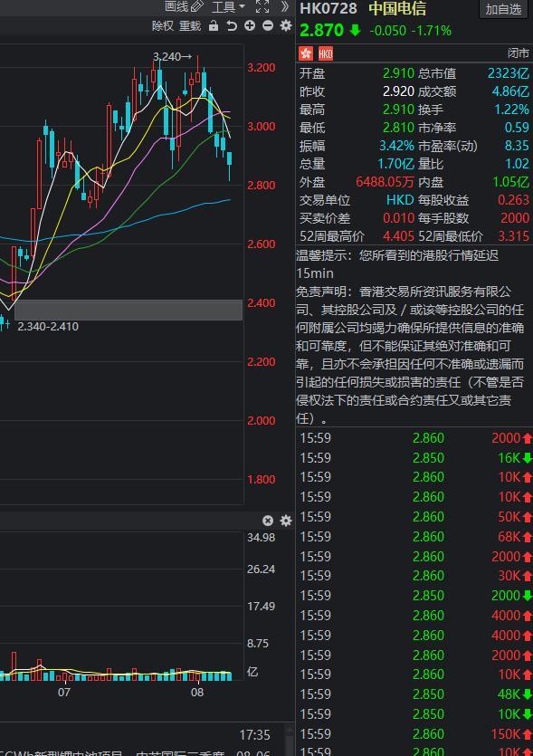Zoom out chart with minus icon
Viewport: 533px width, 756px height.
click(x=268, y=26)
